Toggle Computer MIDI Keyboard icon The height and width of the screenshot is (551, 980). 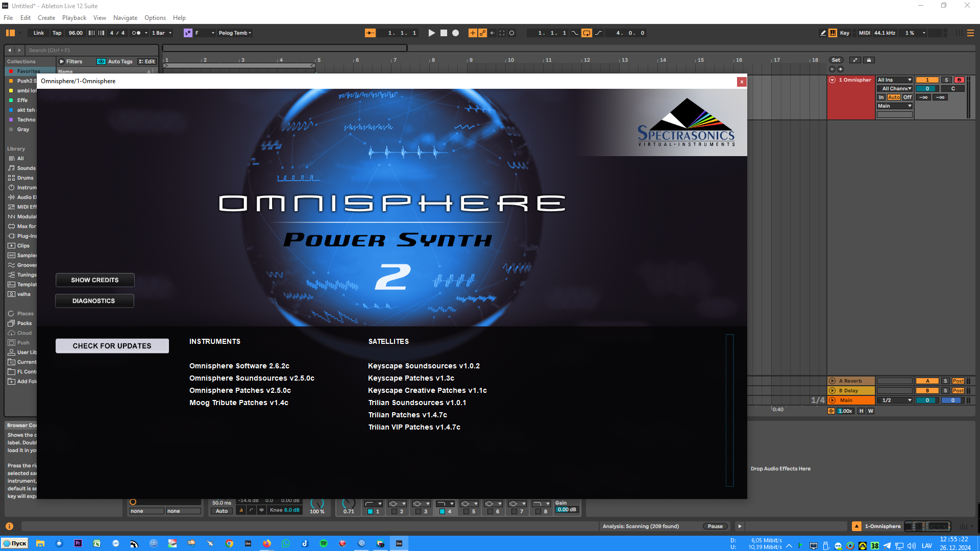pyautogui.click(x=832, y=33)
